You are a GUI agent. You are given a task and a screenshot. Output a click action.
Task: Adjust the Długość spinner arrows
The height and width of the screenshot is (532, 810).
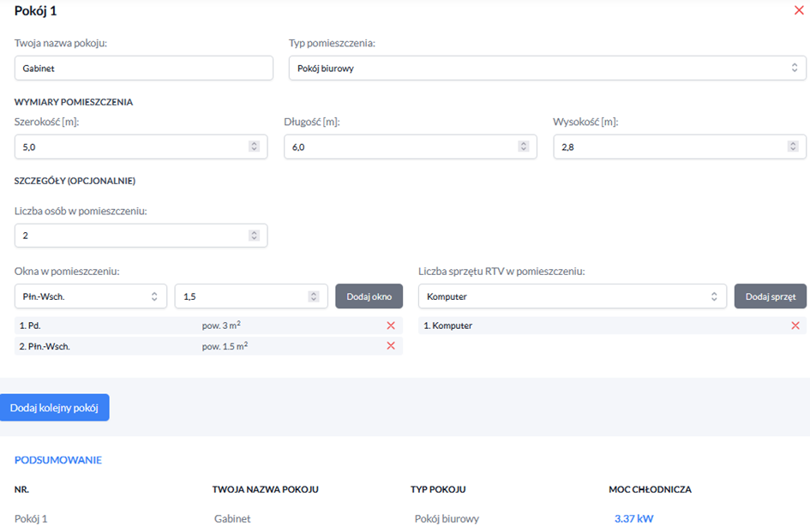523,147
